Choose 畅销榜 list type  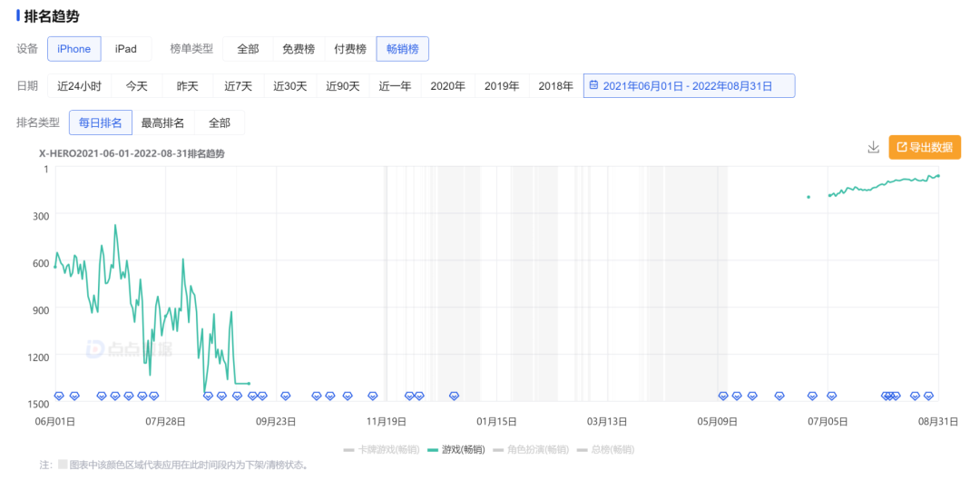pyautogui.click(x=403, y=49)
